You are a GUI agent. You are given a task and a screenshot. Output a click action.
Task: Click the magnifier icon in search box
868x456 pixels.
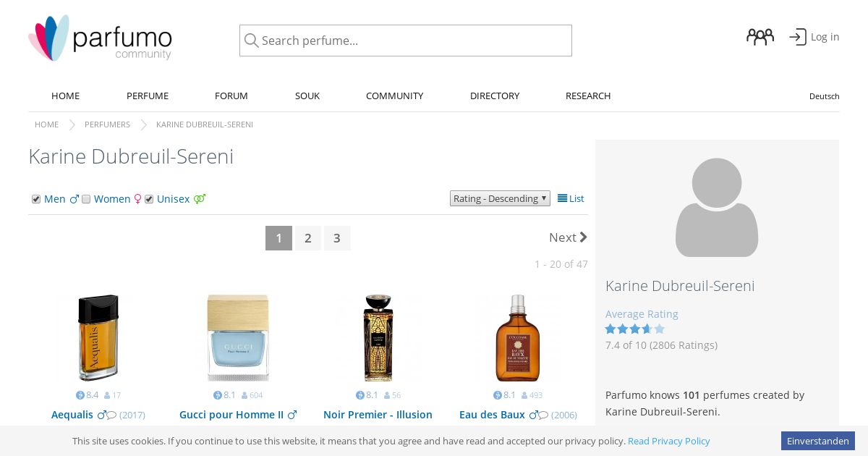tap(251, 41)
